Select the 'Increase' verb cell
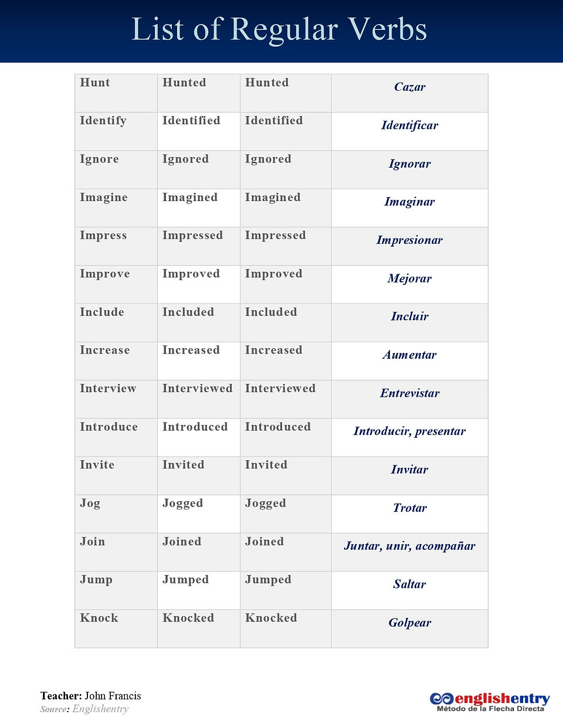The height and width of the screenshot is (728, 563). point(116,361)
